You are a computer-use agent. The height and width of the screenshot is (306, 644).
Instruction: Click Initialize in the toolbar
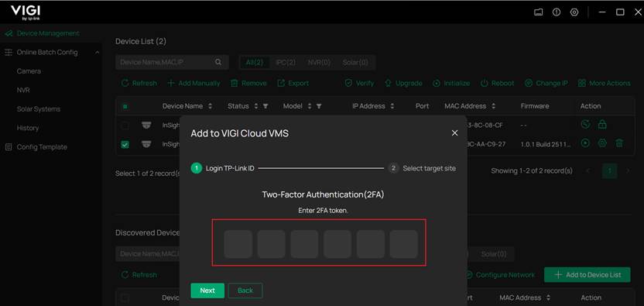[x=451, y=83]
